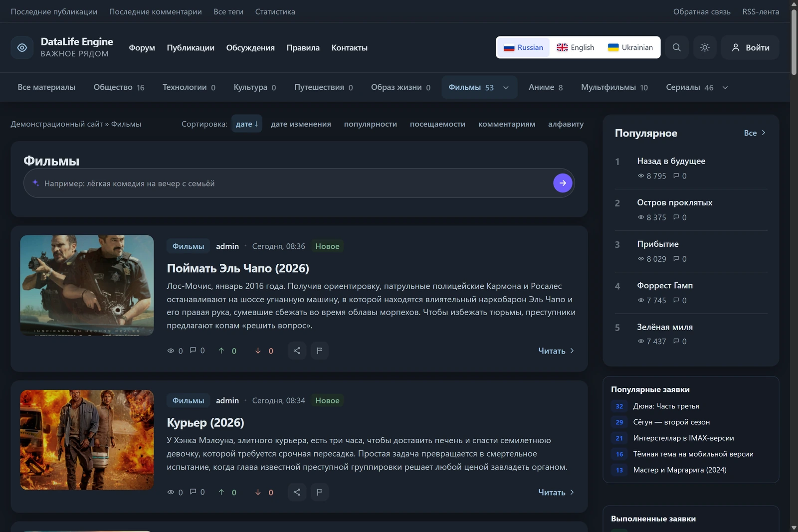Open Правила in main menu

tap(303, 48)
